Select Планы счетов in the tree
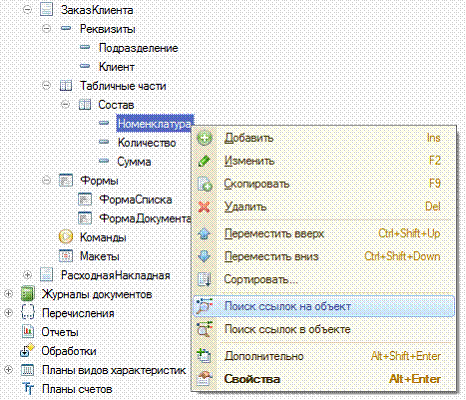466x400 pixels. tap(77, 389)
